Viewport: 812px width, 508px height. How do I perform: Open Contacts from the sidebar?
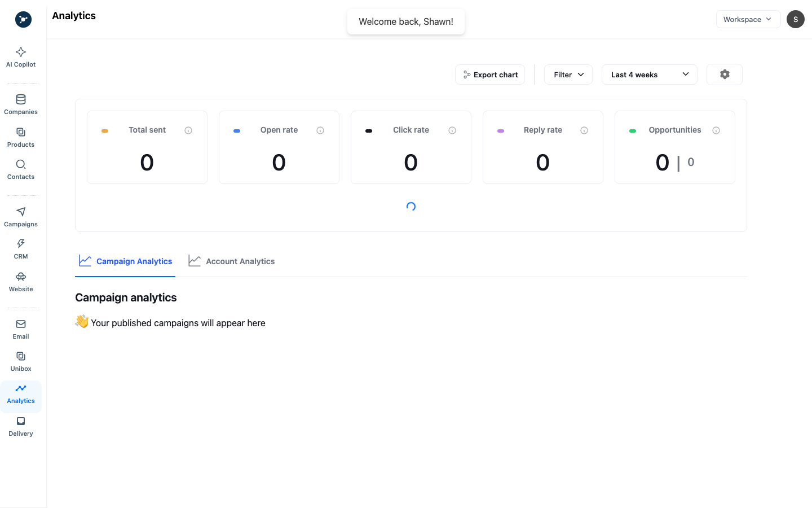point(21,169)
